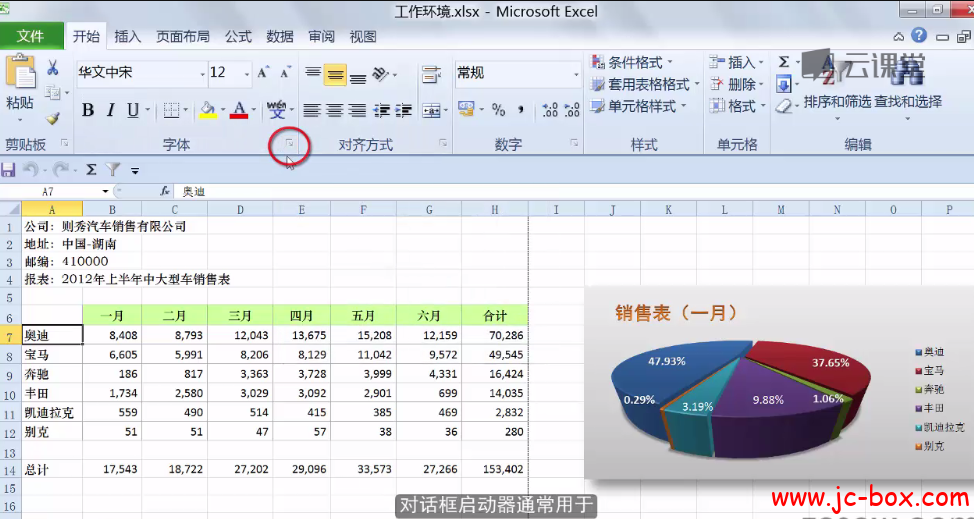974x519 pixels.
Task: Toggle Bold formatting
Action: pos(88,111)
